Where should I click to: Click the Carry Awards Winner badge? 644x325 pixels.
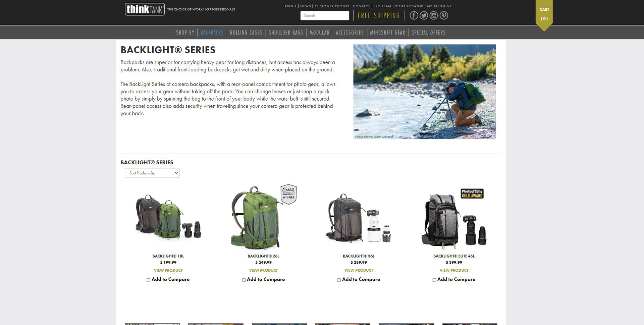(x=288, y=194)
